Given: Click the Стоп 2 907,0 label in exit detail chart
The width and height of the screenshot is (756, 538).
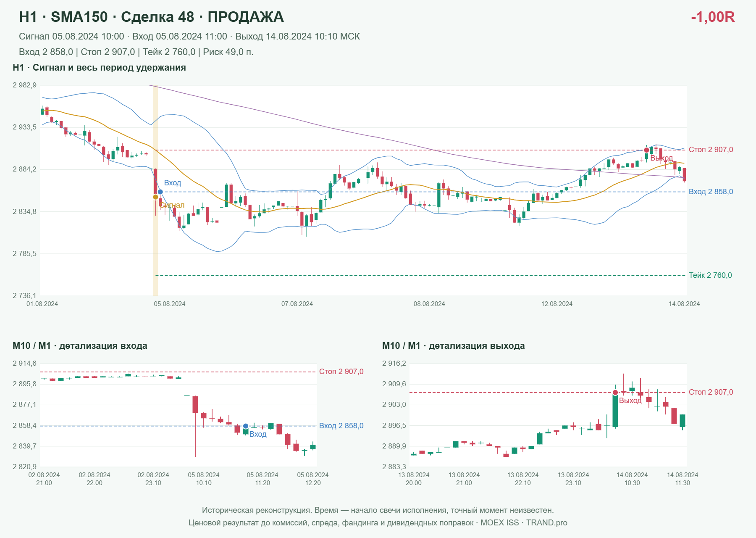Looking at the screenshot, I should [711, 392].
